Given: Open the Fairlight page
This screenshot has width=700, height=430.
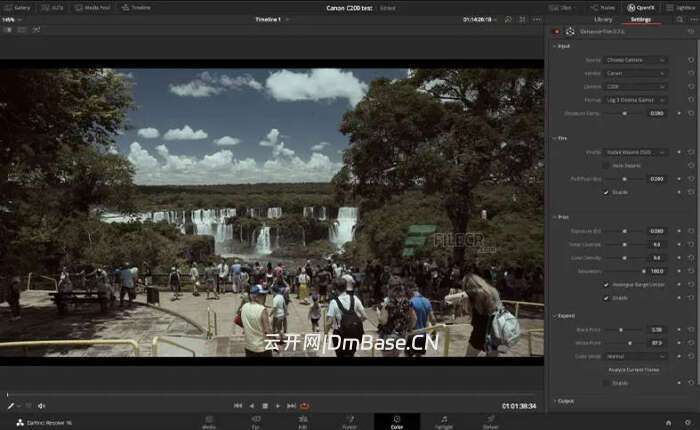Looking at the screenshot, I should pyautogui.click(x=444, y=422).
